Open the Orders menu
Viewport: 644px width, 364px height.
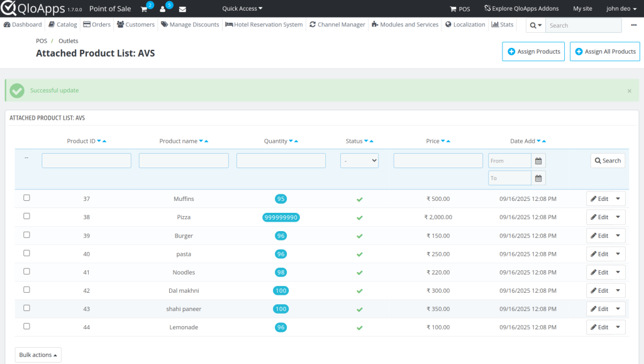click(x=97, y=25)
